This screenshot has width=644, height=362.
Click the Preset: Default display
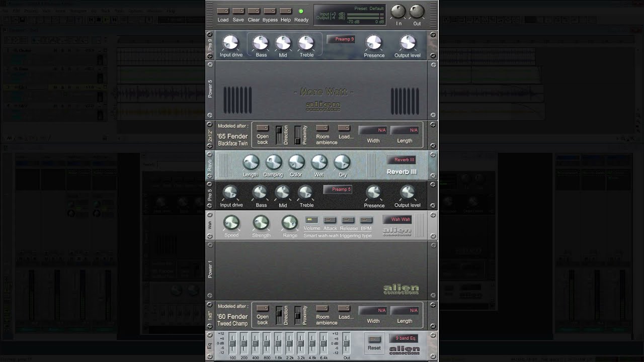(350, 15)
